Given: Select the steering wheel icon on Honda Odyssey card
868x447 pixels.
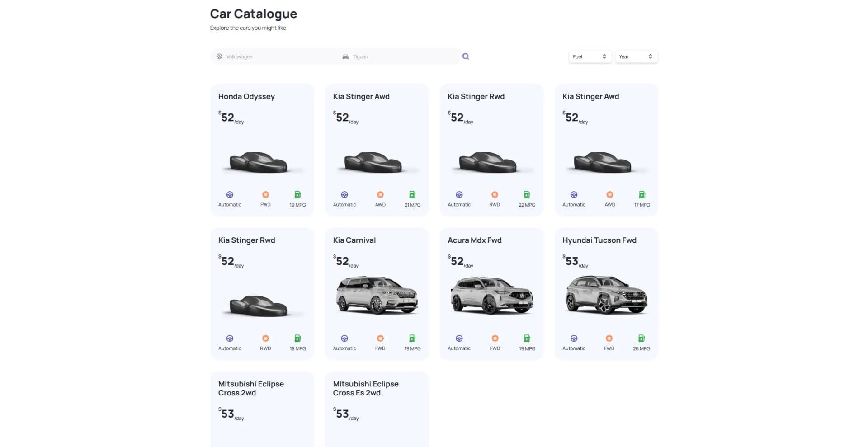Looking at the screenshot, I should tap(230, 194).
